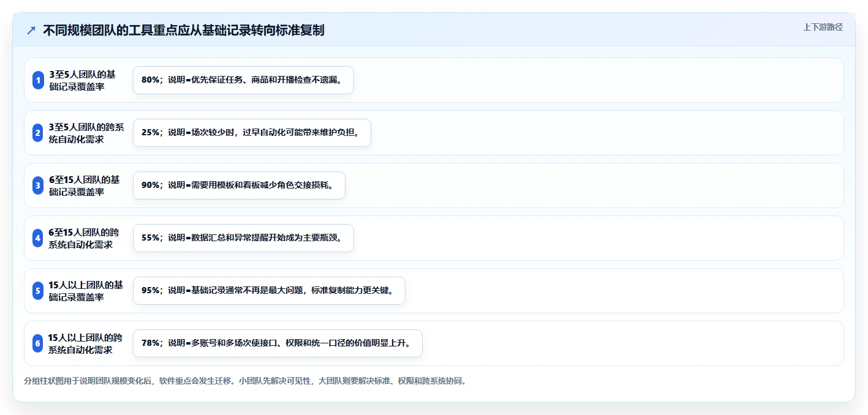Viewport: 868px width, 415px height.
Task: Click the 95% value box about 标准复制能力
Action: pos(269,291)
